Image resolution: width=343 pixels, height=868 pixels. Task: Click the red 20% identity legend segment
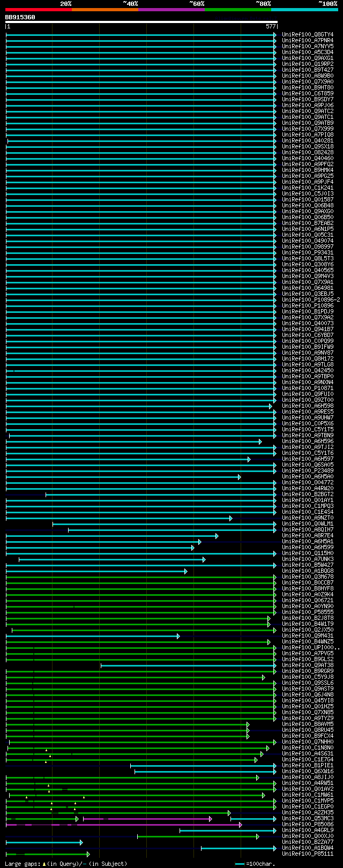[x=39, y=10]
